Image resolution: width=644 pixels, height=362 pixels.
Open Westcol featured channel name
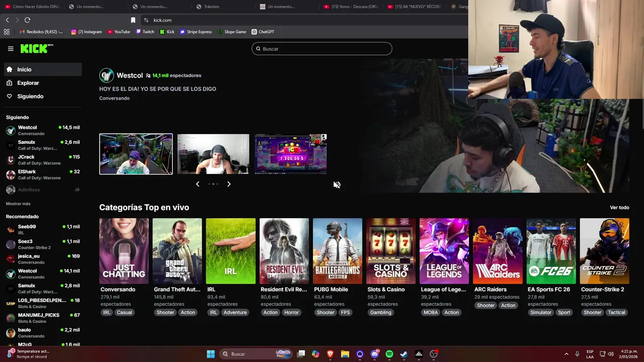pos(130,75)
